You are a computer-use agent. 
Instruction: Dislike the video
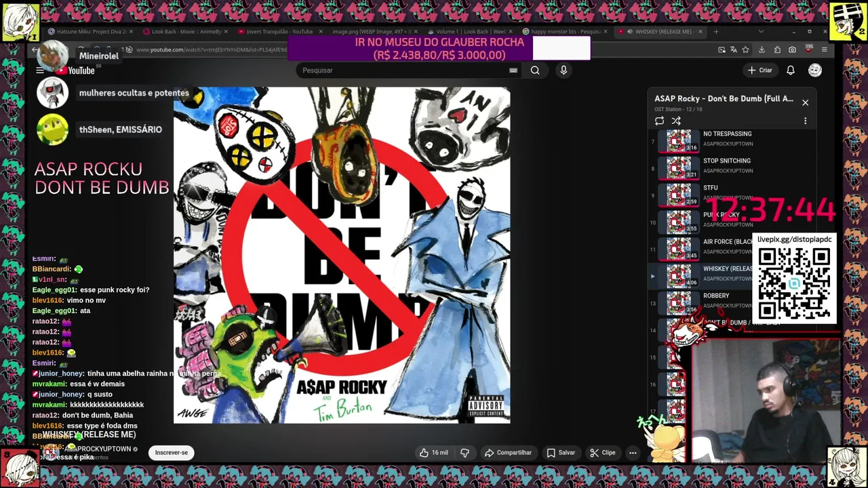pos(465,453)
